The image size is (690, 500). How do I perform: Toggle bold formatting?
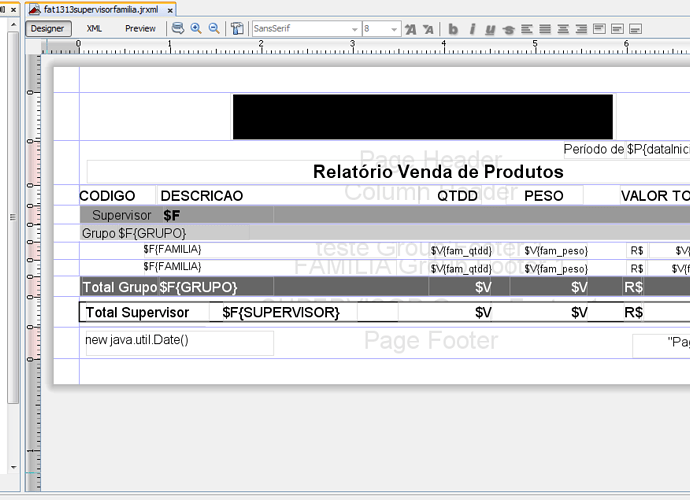point(453,29)
